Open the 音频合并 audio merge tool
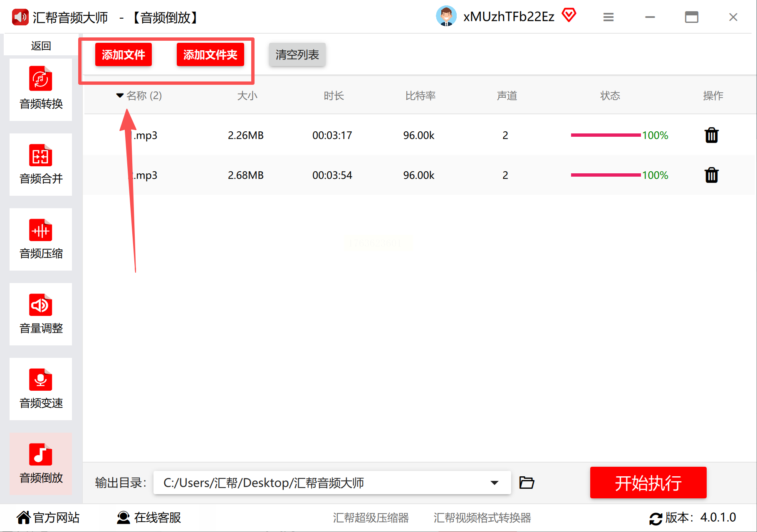The width and height of the screenshot is (757, 532). pos(41,165)
